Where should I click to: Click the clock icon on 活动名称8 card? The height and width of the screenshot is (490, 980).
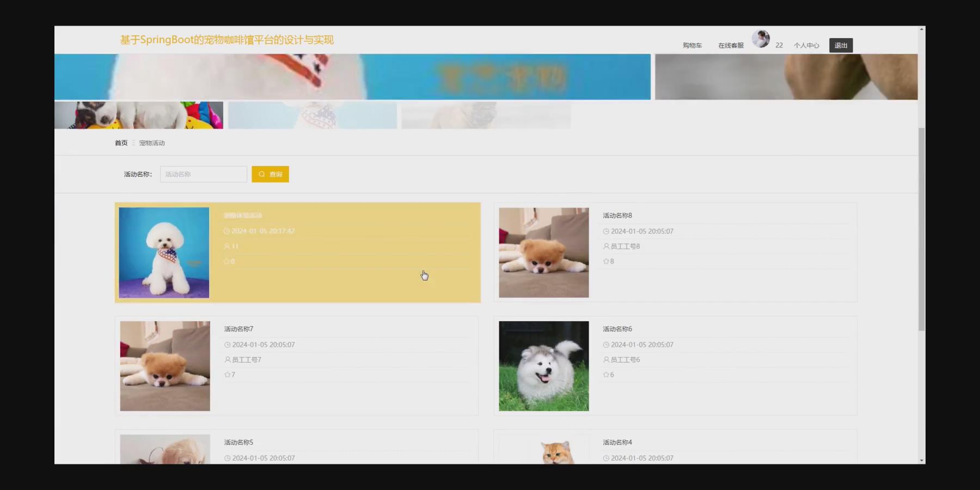[606, 231]
